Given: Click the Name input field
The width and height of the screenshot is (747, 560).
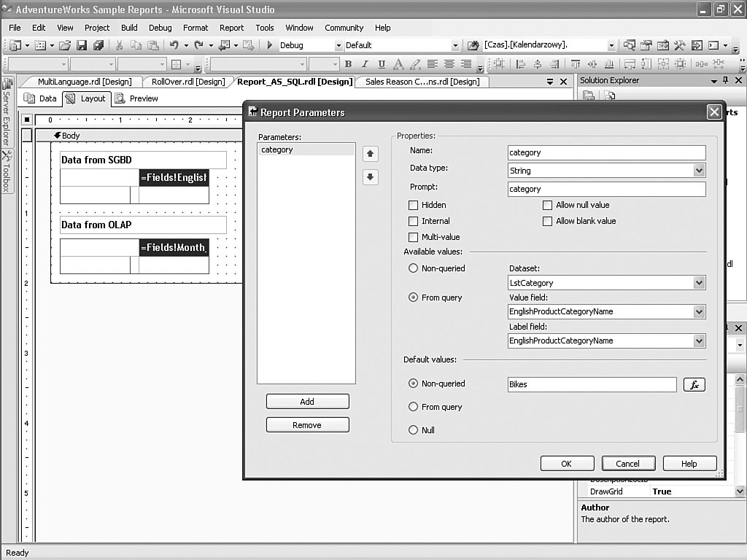Looking at the screenshot, I should 606,152.
